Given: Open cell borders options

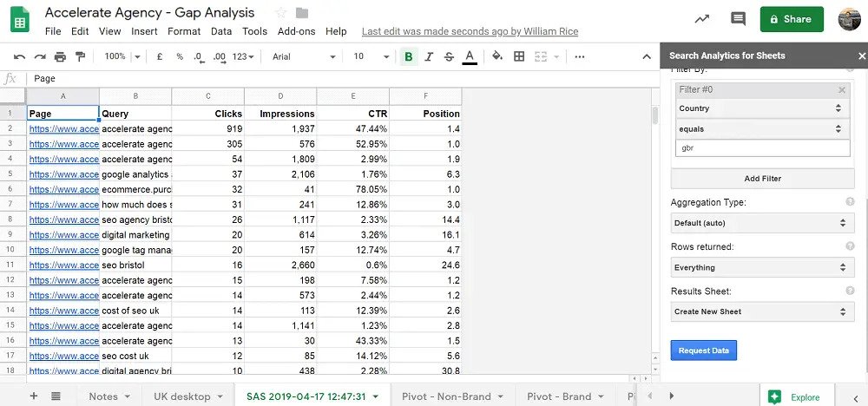Looking at the screenshot, I should click(x=519, y=56).
